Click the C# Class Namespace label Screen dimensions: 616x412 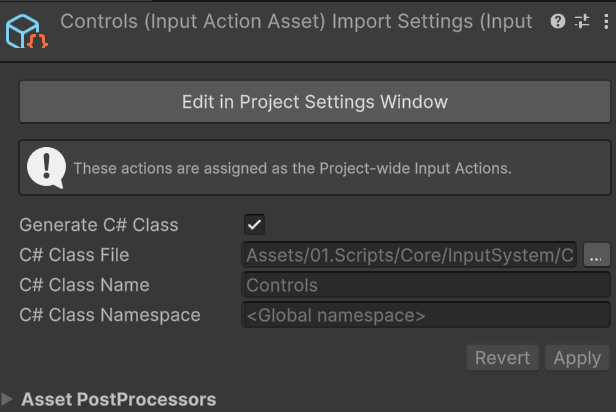pyautogui.click(x=110, y=315)
